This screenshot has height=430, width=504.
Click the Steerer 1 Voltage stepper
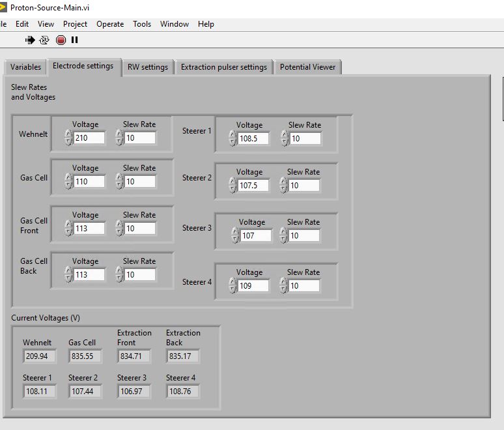[232, 139]
